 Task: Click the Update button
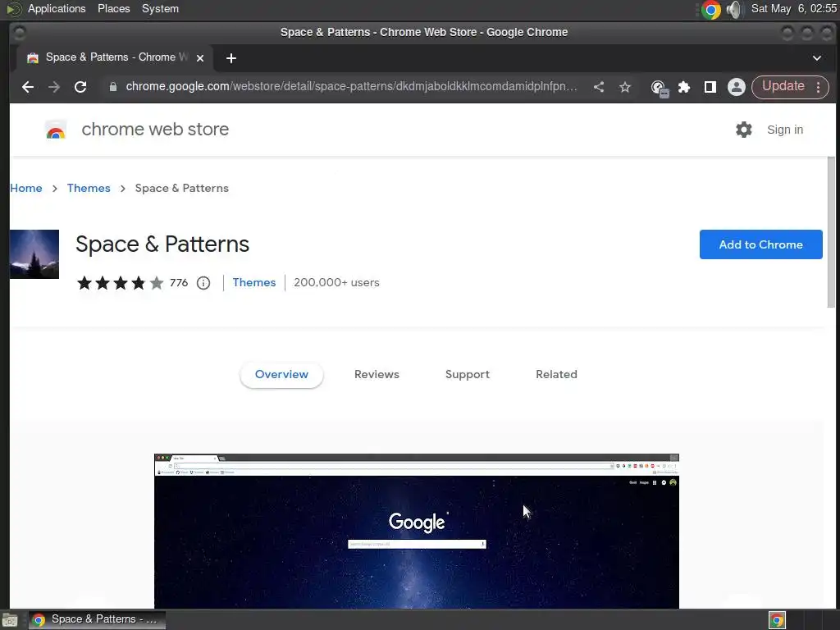pyautogui.click(x=783, y=87)
